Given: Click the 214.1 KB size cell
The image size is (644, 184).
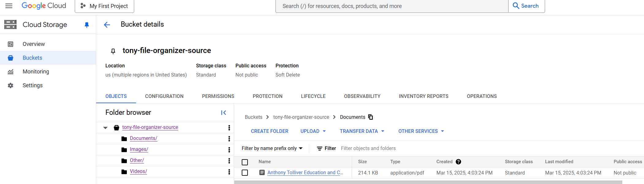Looking at the screenshot, I should tap(368, 173).
